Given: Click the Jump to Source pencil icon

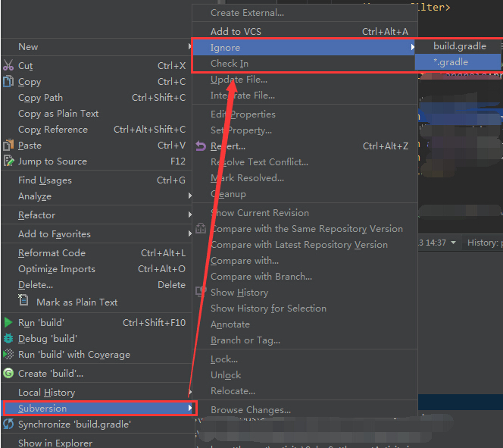Looking at the screenshot, I should pyautogui.click(x=8, y=161).
